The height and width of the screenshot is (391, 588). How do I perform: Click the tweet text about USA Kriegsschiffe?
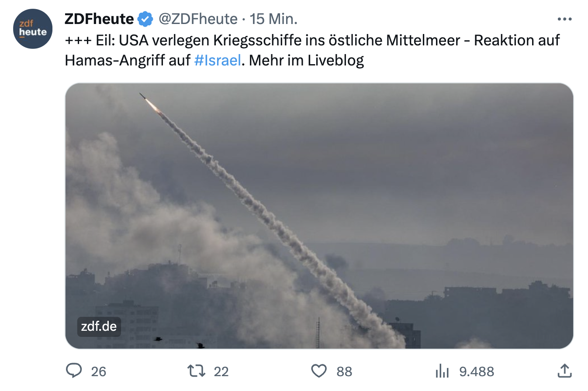point(312,50)
